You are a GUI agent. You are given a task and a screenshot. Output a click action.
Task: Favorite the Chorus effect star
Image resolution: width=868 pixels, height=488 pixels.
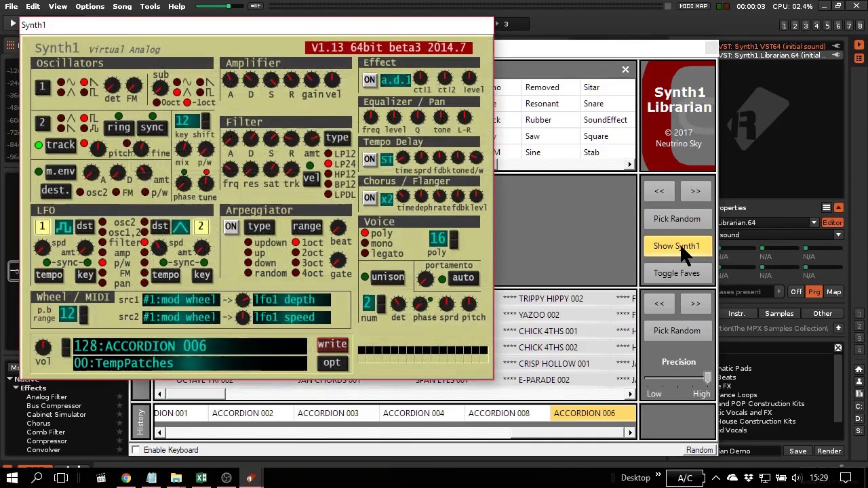(x=120, y=423)
